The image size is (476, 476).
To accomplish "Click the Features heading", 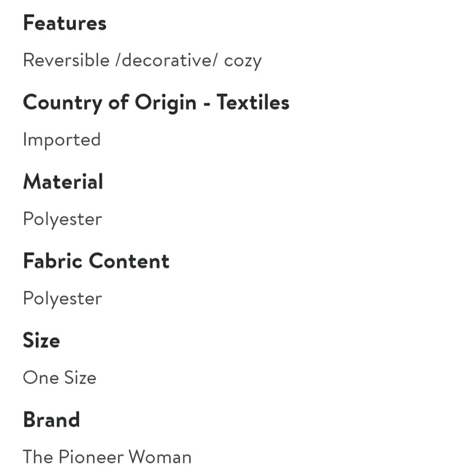I will click(x=65, y=23).
